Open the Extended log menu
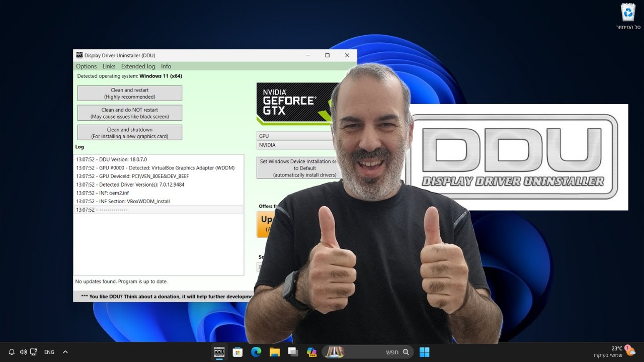 click(x=138, y=66)
